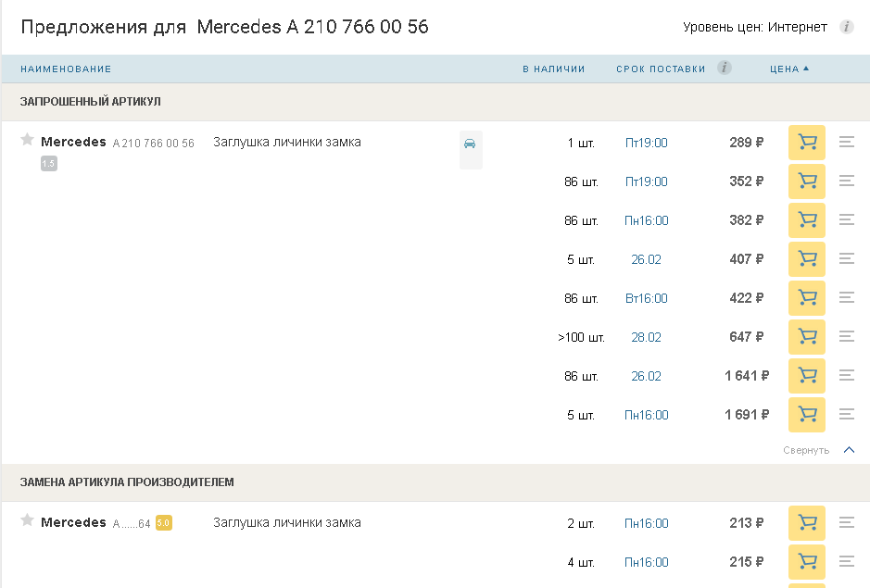Open info icon next to Уровень цен
This screenshot has width=870, height=588.
[x=846, y=27]
